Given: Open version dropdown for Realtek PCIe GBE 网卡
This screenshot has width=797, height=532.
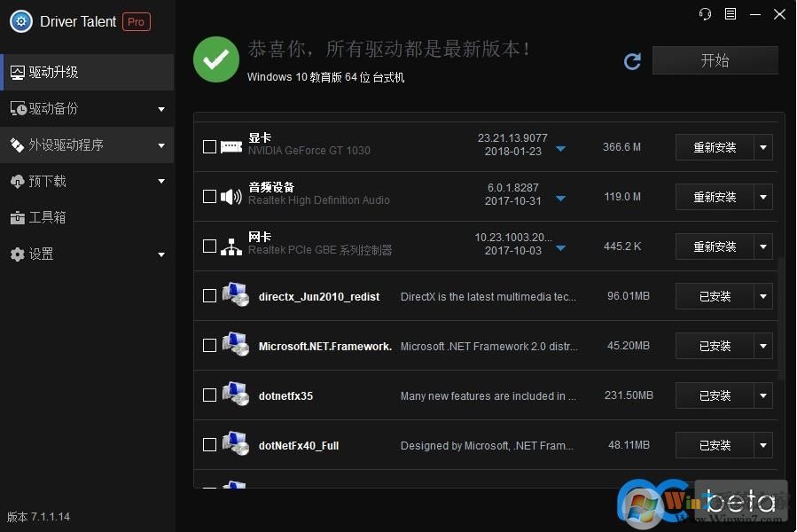Looking at the screenshot, I should [560, 249].
